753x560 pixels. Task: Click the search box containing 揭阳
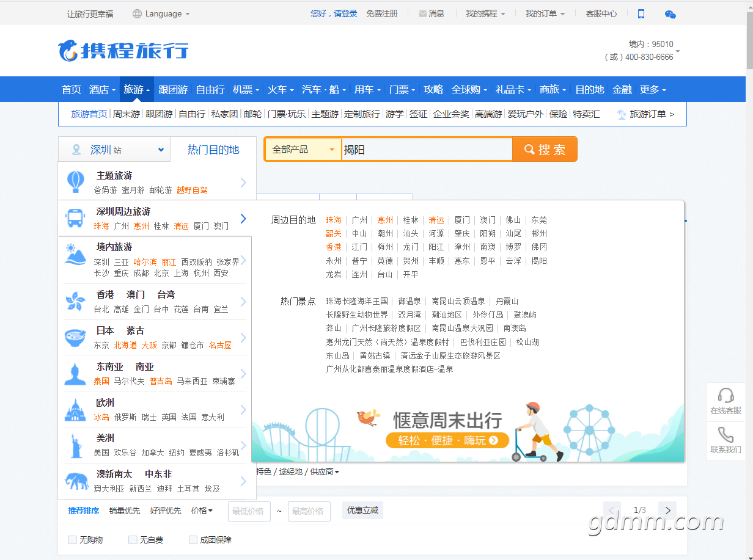point(427,150)
